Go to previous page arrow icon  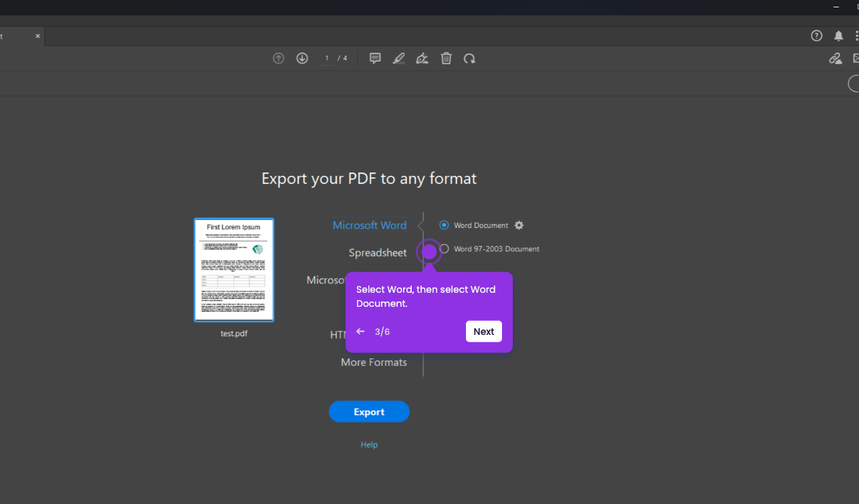pyautogui.click(x=279, y=59)
